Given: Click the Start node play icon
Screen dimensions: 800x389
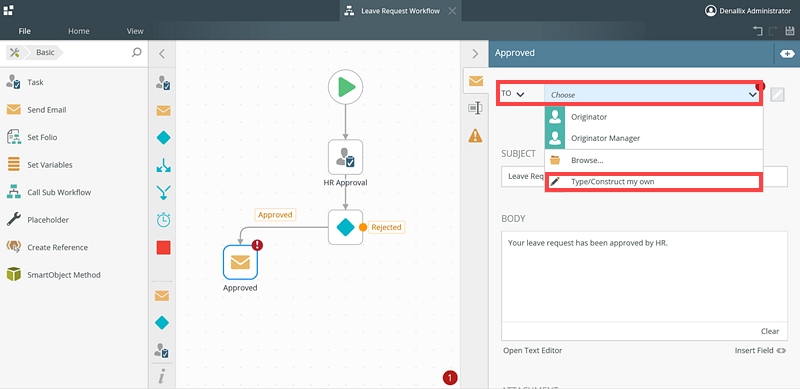Looking at the screenshot, I should [x=345, y=87].
